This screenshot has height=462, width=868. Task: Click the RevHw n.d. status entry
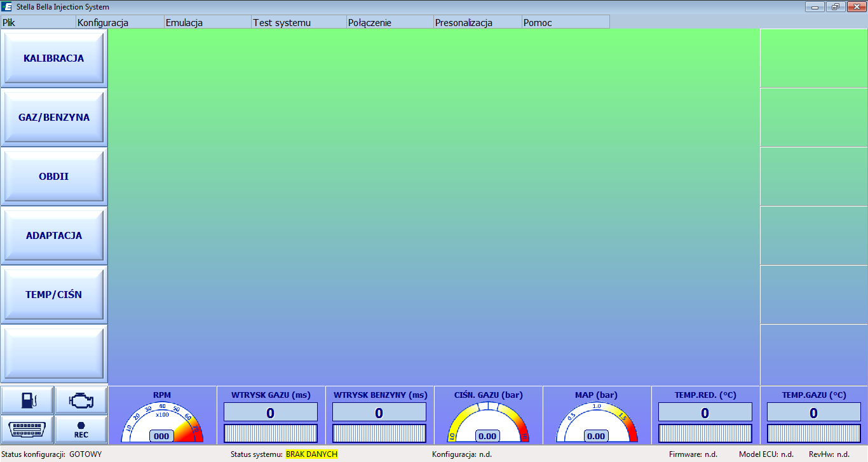click(x=829, y=454)
